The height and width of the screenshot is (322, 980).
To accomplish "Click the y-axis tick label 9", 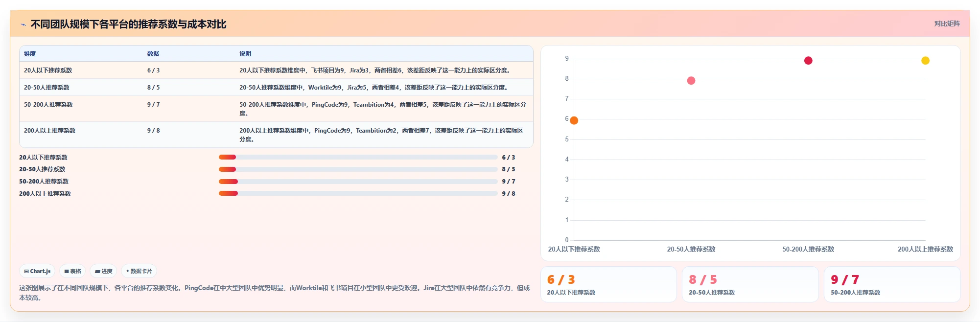I will pyautogui.click(x=567, y=59).
